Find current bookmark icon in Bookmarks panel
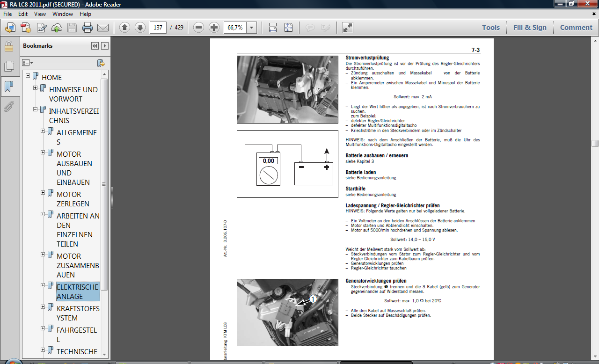This screenshot has width=599, height=364. coord(101,63)
